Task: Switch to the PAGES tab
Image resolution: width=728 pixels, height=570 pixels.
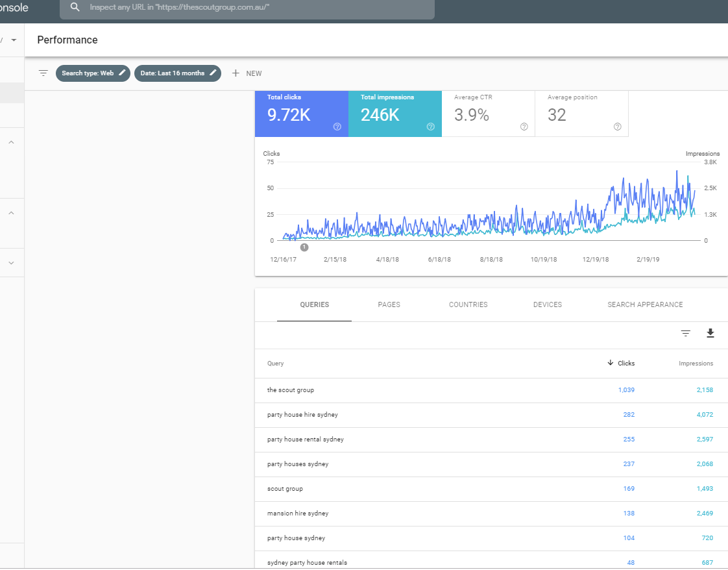Action: [x=389, y=304]
